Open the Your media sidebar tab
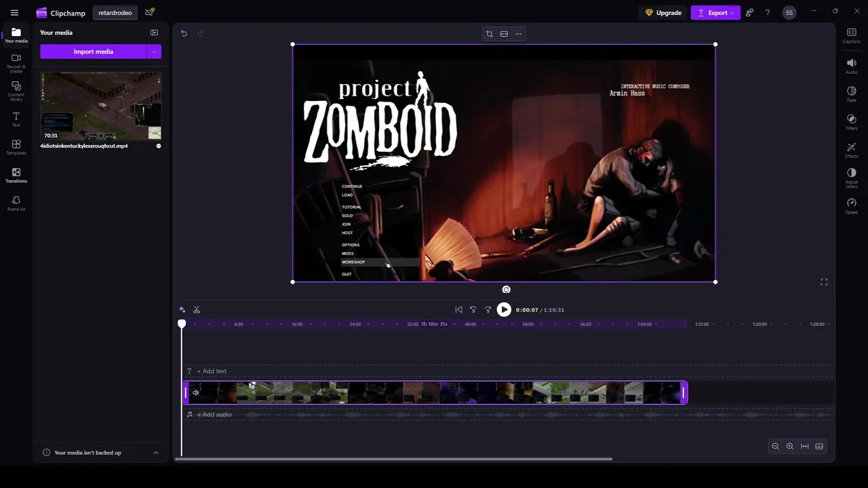This screenshot has height=488, width=868. point(16,35)
